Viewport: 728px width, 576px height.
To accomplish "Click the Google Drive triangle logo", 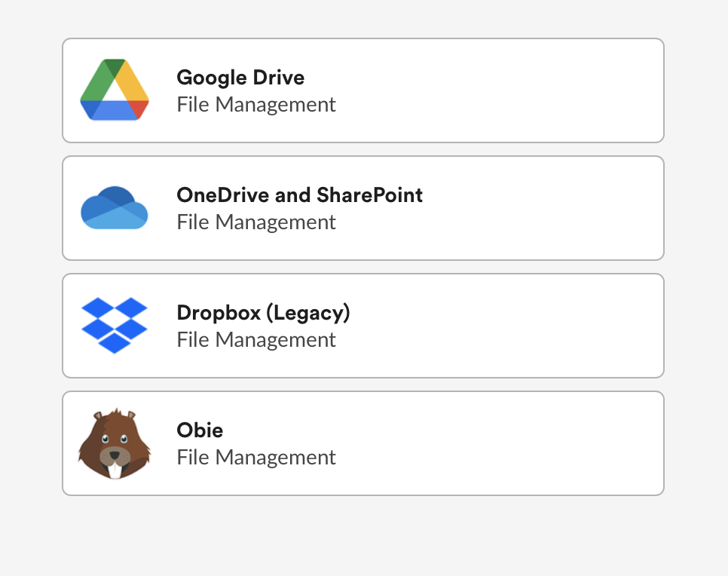I will 115,90.
